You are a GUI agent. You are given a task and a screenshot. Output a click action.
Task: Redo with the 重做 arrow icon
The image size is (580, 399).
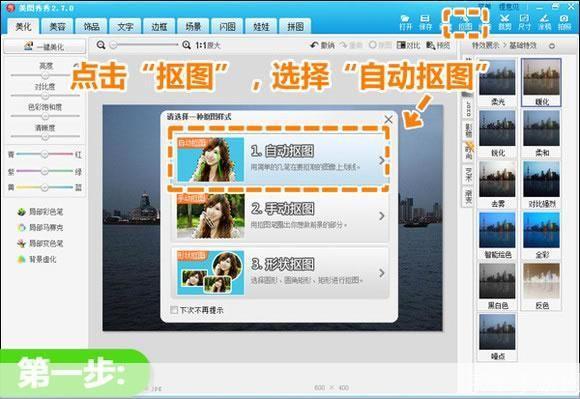coord(351,45)
